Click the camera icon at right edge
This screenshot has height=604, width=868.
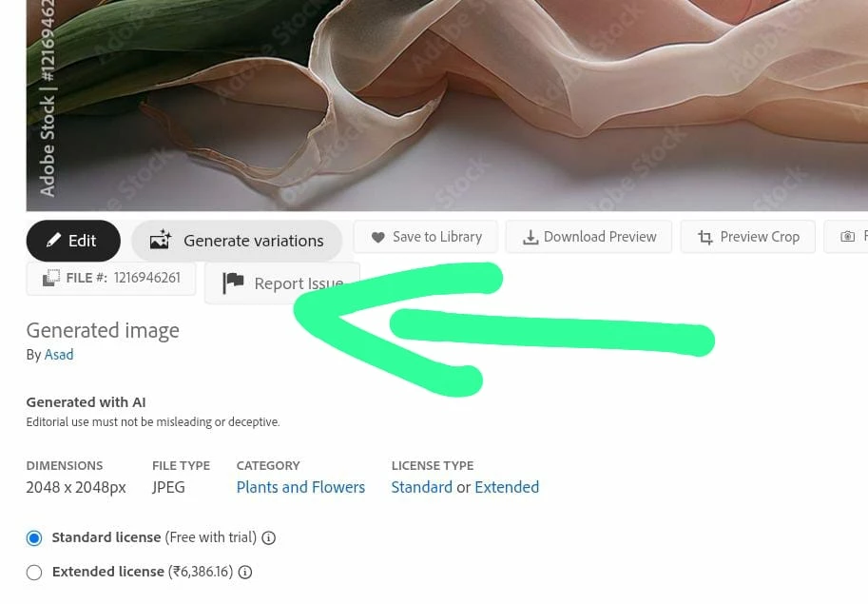coord(847,237)
